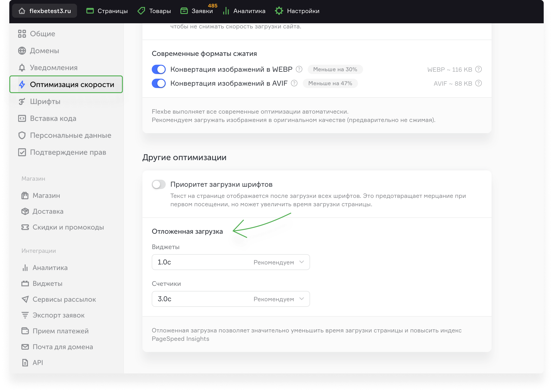Screen dimensions: 553x392
Task: Disable AVIF image conversion toggle
Action: (x=158, y=83)
